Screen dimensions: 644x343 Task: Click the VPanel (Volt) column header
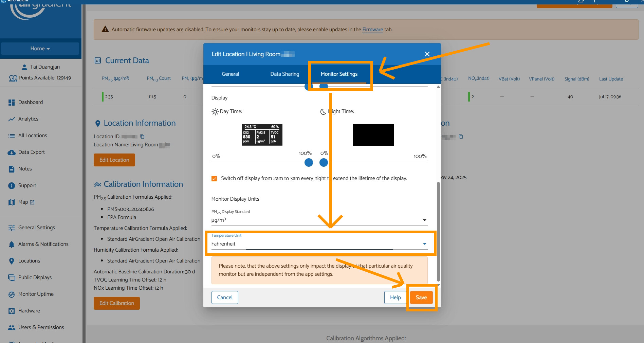(x=542, y=79)
